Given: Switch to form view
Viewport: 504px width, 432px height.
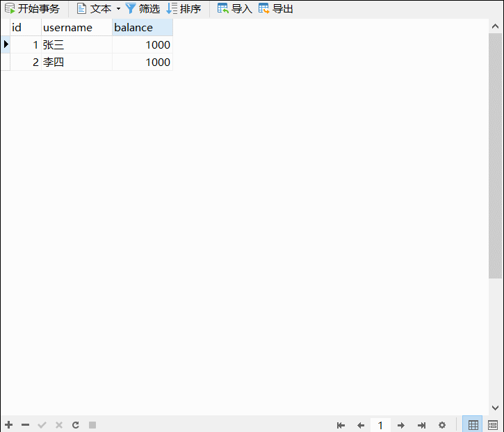Looking at the screenshot, I should (493, 425).
